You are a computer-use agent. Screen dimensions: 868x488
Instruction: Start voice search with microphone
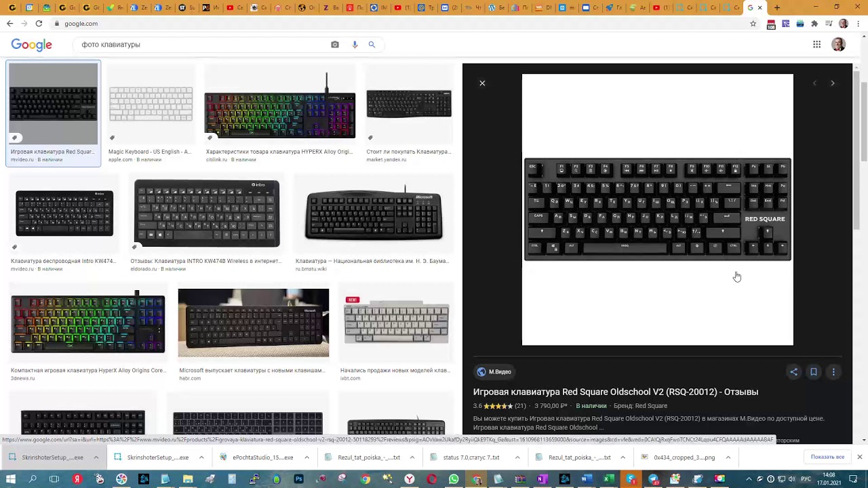pos(355,45)
